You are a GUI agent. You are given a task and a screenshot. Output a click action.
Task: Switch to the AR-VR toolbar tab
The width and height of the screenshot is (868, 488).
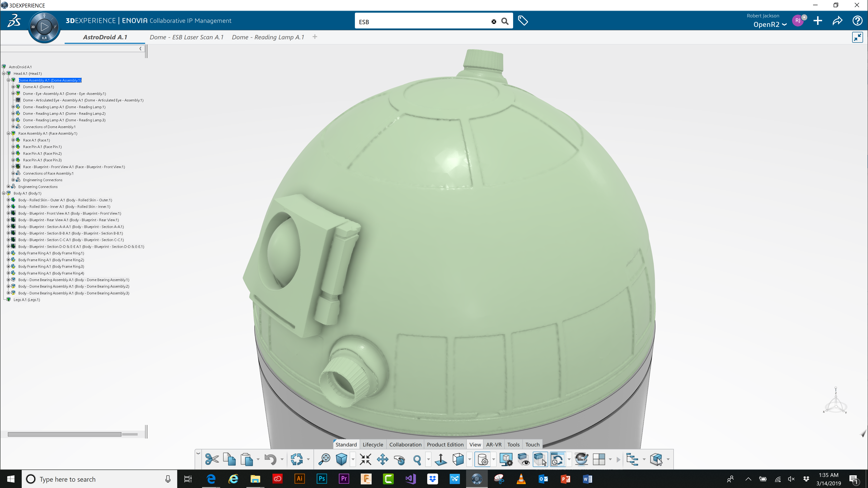(x=494, y=445)
